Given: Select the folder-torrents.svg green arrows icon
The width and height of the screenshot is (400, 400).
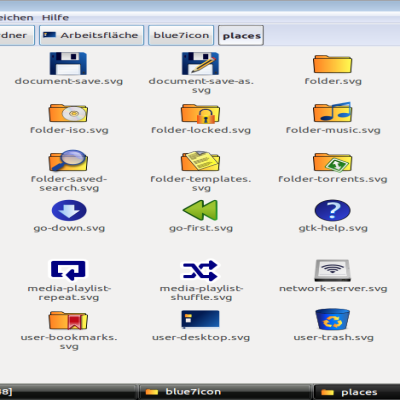Looking at the screenshot, I should click(332, 162).
